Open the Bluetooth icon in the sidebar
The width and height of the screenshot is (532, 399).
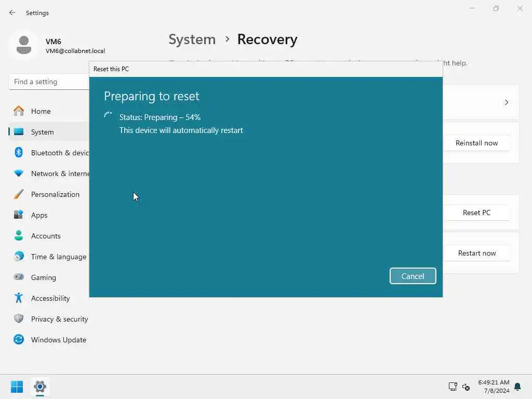coord(19,152)
